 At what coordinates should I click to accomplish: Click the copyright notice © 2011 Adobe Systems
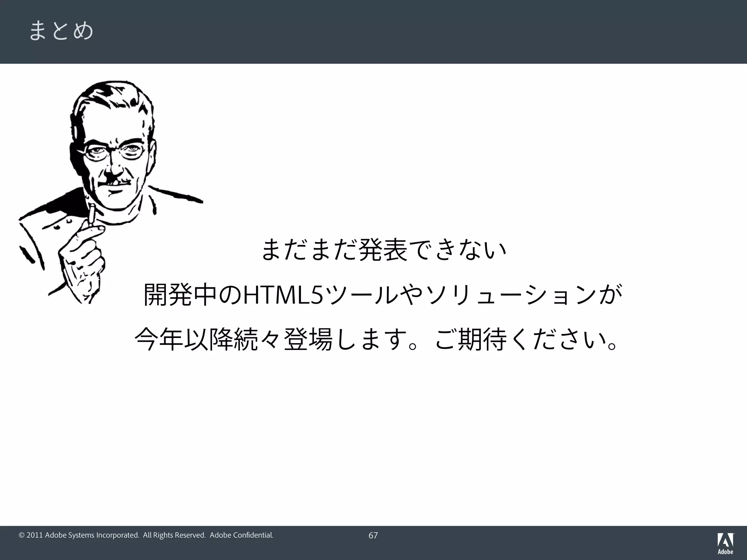click(146, 535)
